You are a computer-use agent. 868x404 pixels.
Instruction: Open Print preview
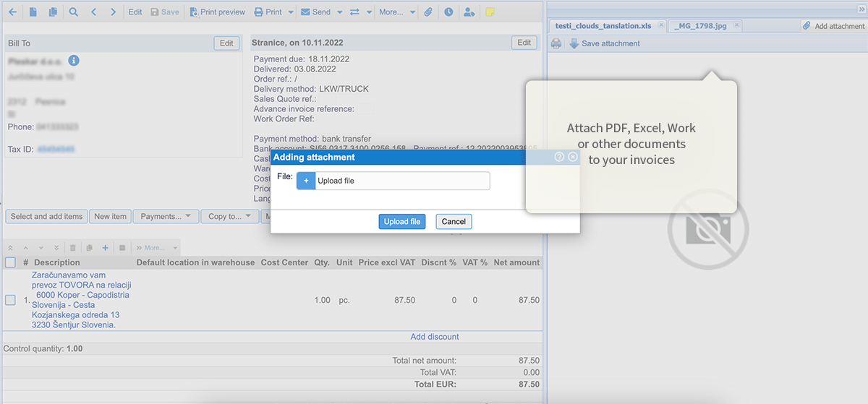(217, 12)
